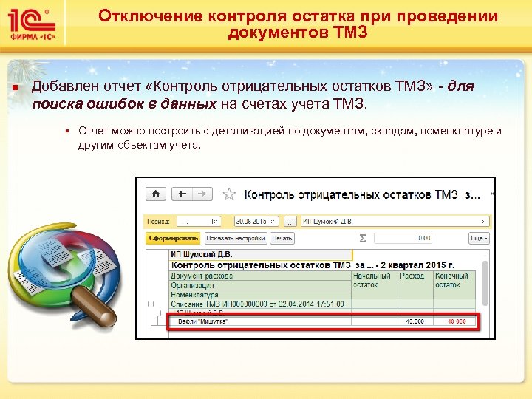The height and width of the screenshot is (399, 532).
Task: Click Показать настройки button
Action: (236, 238)
